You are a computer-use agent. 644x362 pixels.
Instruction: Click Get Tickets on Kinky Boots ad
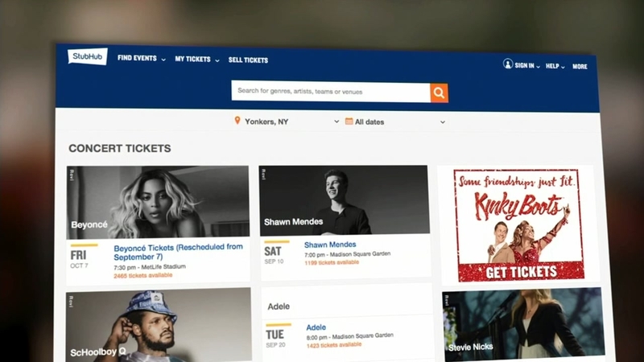(x=522, y=272)
